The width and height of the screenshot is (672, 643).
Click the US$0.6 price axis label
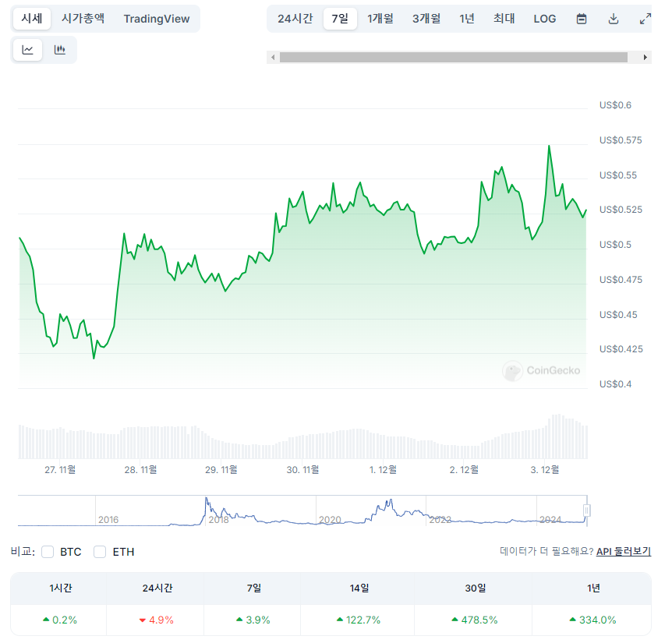[615, 105]
